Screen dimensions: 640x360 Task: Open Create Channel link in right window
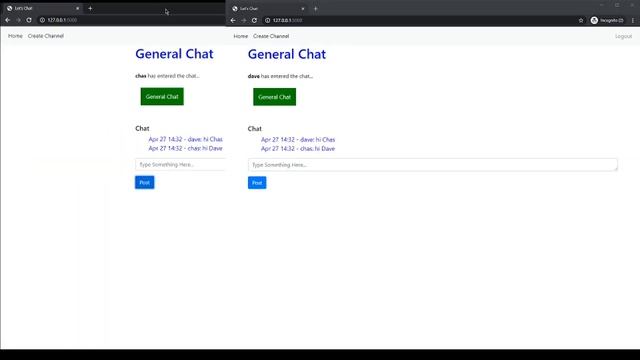point(271,36)
